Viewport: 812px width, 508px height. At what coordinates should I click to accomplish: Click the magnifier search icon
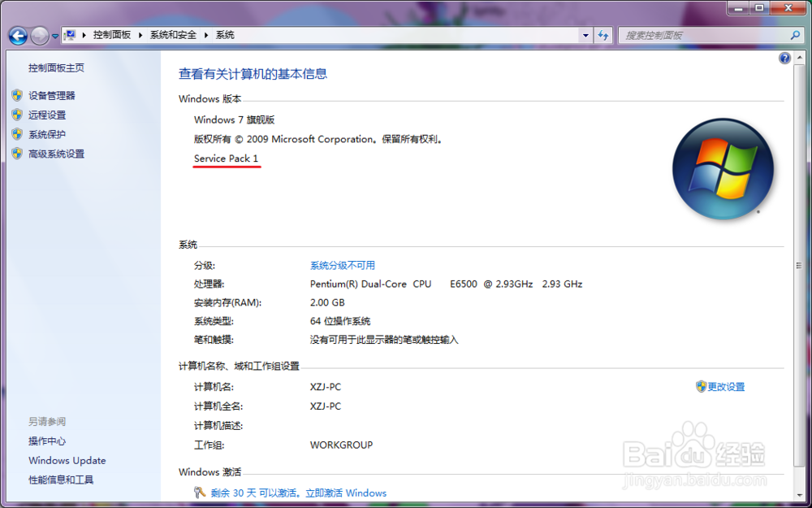(x=796, y=35)
